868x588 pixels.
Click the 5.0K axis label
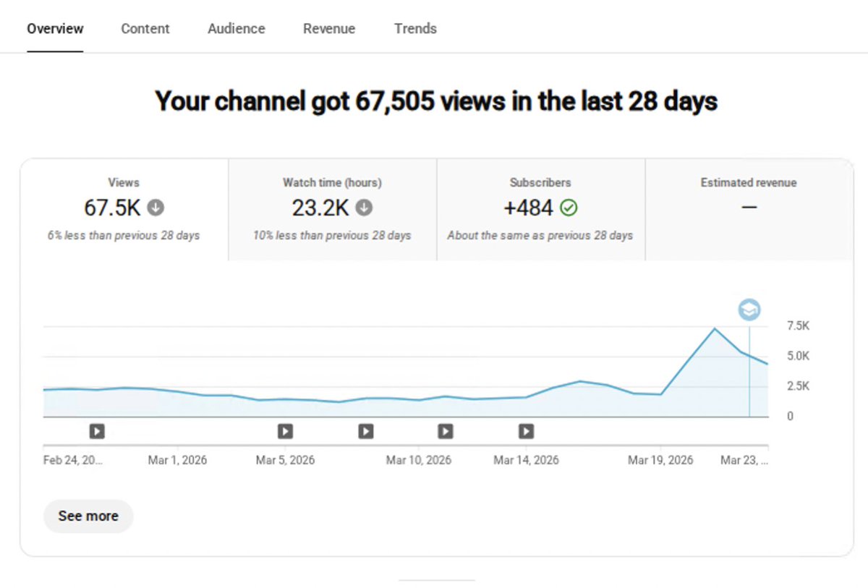798,356
